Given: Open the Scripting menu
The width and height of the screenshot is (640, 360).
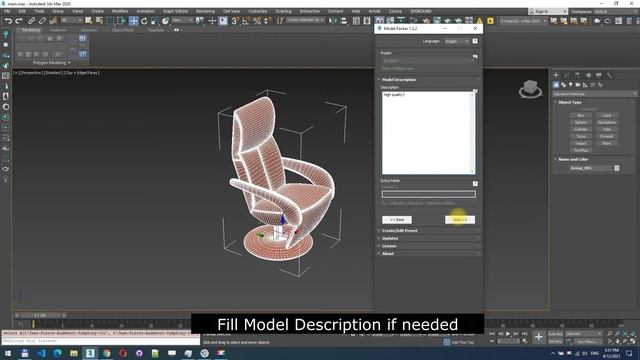Looking at the screenshot, I should click(x=283, y=11).
